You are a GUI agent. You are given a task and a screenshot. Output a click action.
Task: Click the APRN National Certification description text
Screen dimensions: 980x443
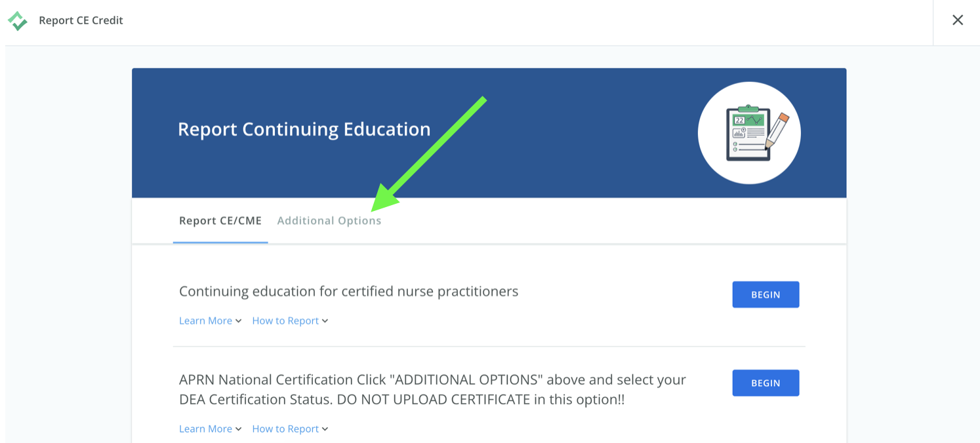pos(432,389)
